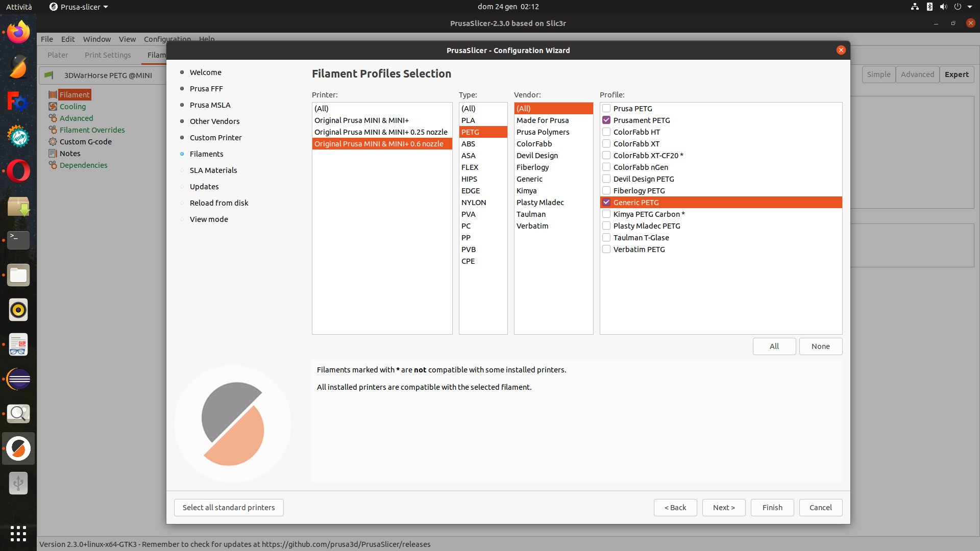980x551 pixels.
Task: Select All filament profiles
Action: 774,346
